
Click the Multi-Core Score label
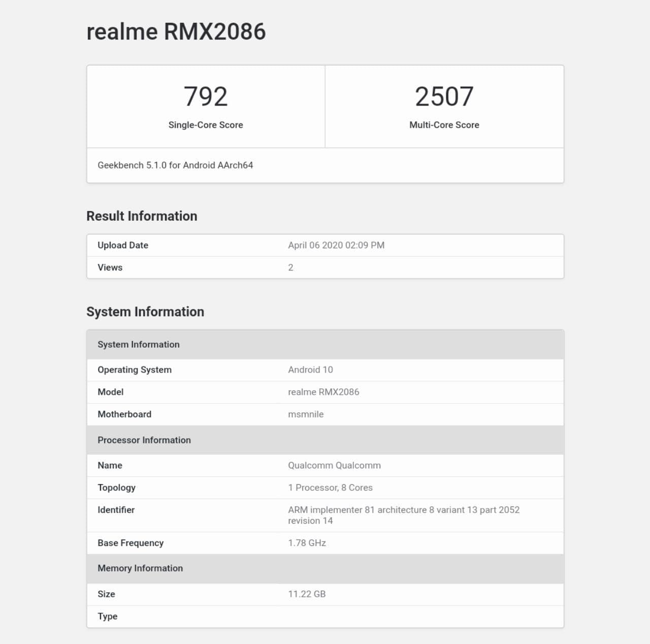444,125
